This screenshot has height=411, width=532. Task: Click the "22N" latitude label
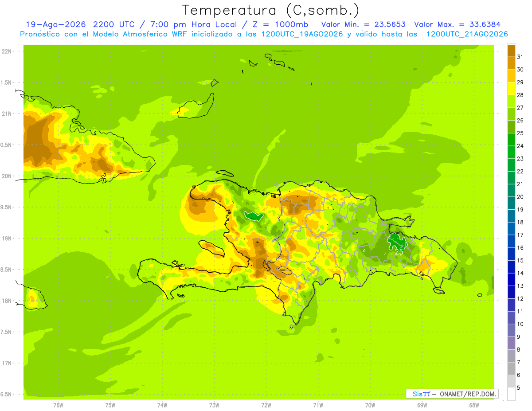(x=8, y=51)
